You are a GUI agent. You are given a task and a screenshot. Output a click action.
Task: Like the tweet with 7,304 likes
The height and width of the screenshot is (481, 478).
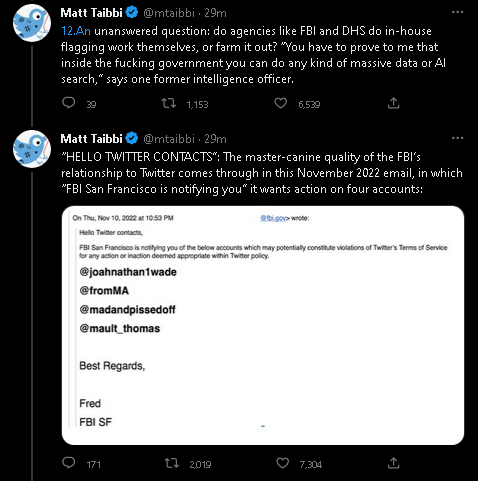[x=283, y=463]
